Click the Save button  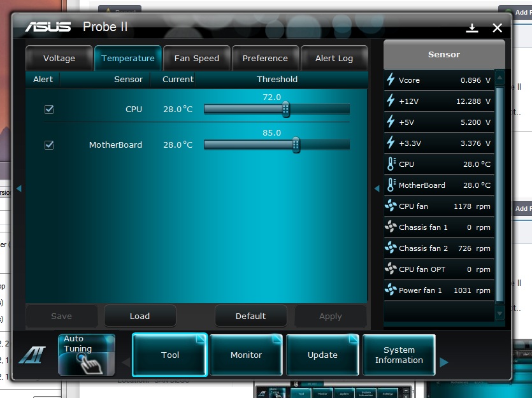tap(61, 316)
